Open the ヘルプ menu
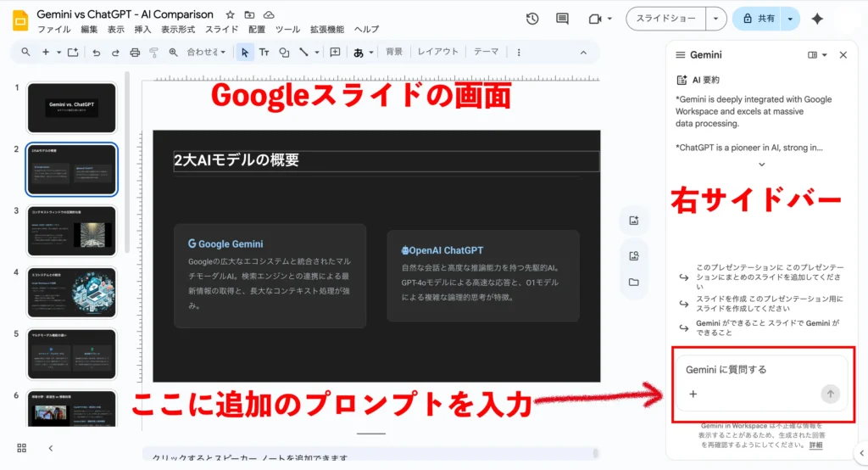This screenshot has height=470, width=868. pos(366,30)
